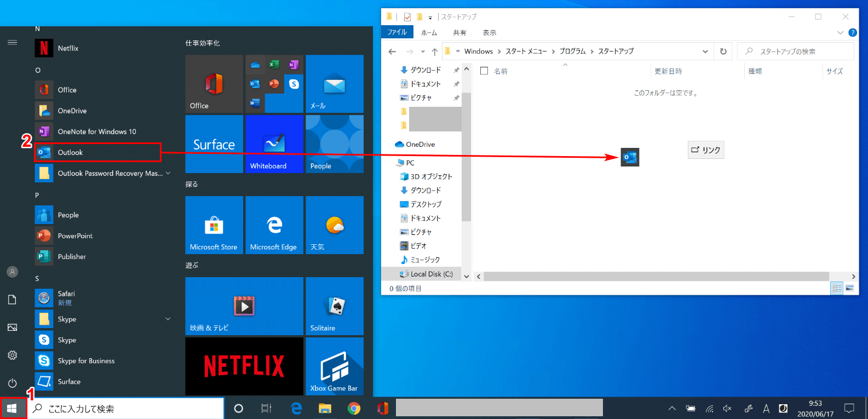868x419 pixels.
Task: Click the Windows Start button
Action: tap(13, 408)
